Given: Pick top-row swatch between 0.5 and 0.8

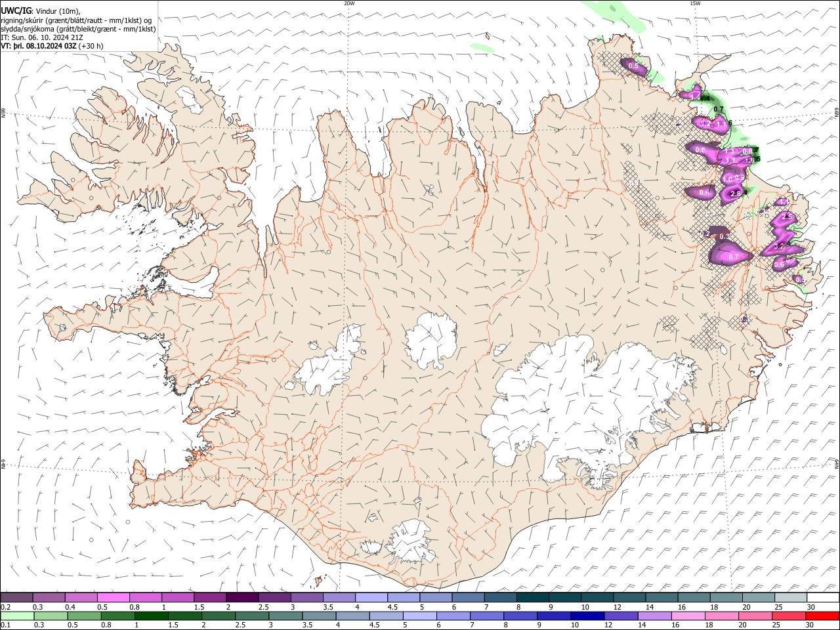Looking at the screenshot, I should tap(113, 597).
